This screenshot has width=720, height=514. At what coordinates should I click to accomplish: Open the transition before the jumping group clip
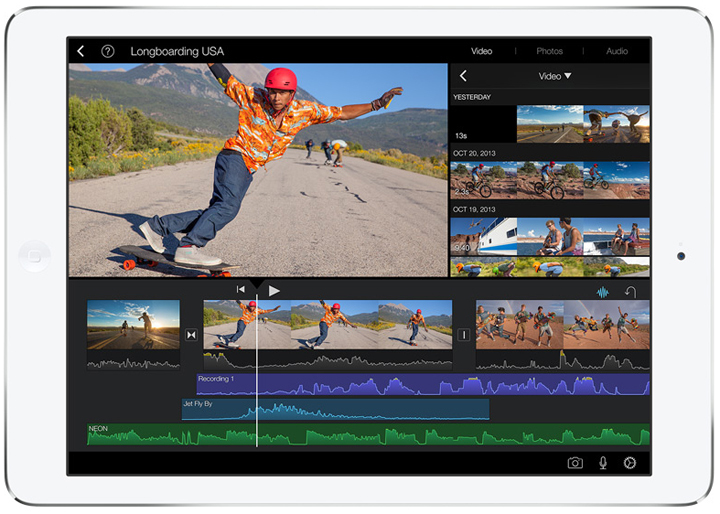point(464,335)
